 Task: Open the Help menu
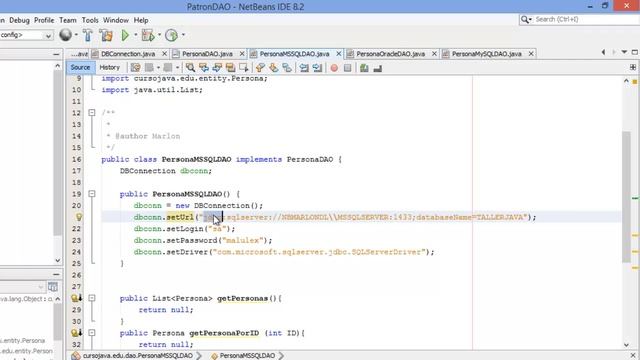pos(141,20)
